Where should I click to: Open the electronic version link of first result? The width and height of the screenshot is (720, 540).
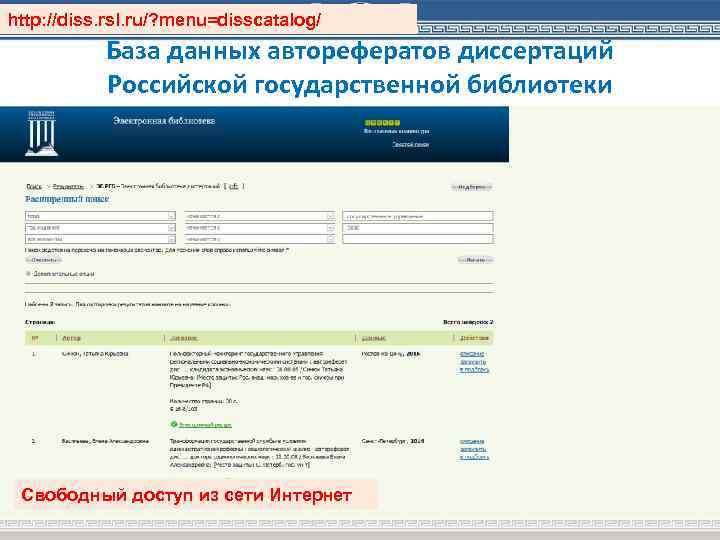tap(205, 425)
